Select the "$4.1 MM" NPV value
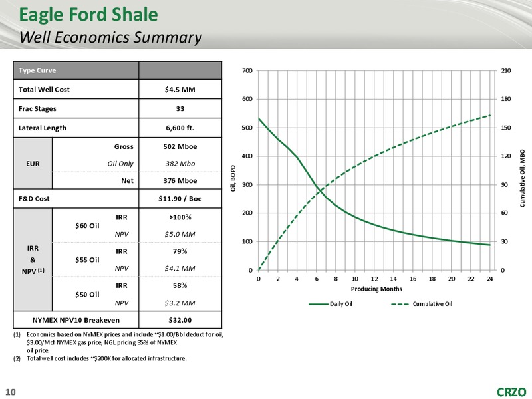This screenshot has height=399, width=532. tap(180, 269)
